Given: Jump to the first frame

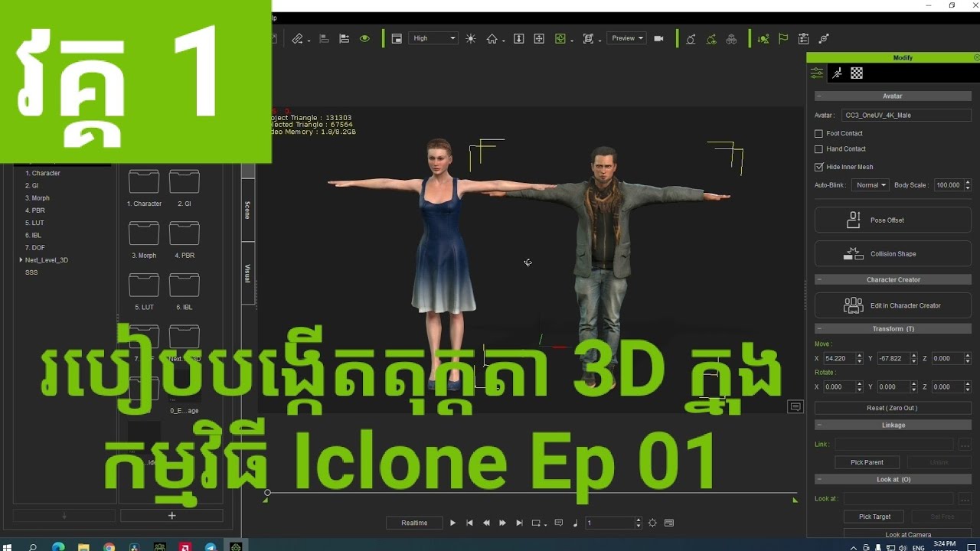Looking at the screenshot, I should 469,523.
